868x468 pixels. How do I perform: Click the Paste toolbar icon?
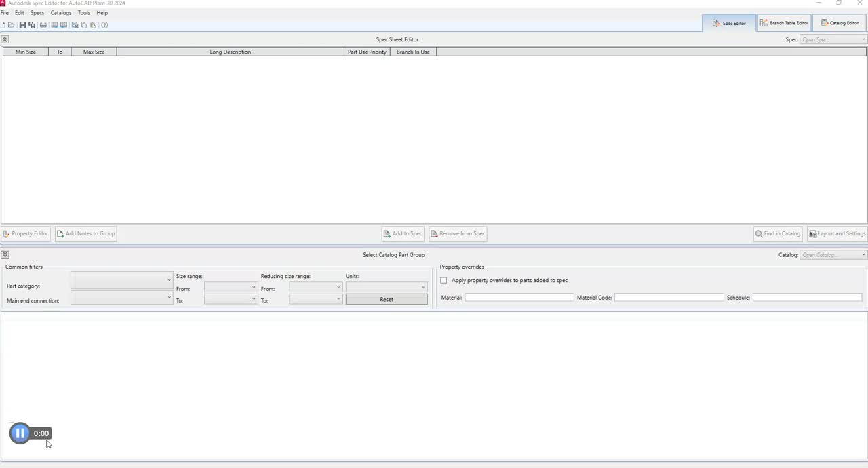tap(93, 25)
